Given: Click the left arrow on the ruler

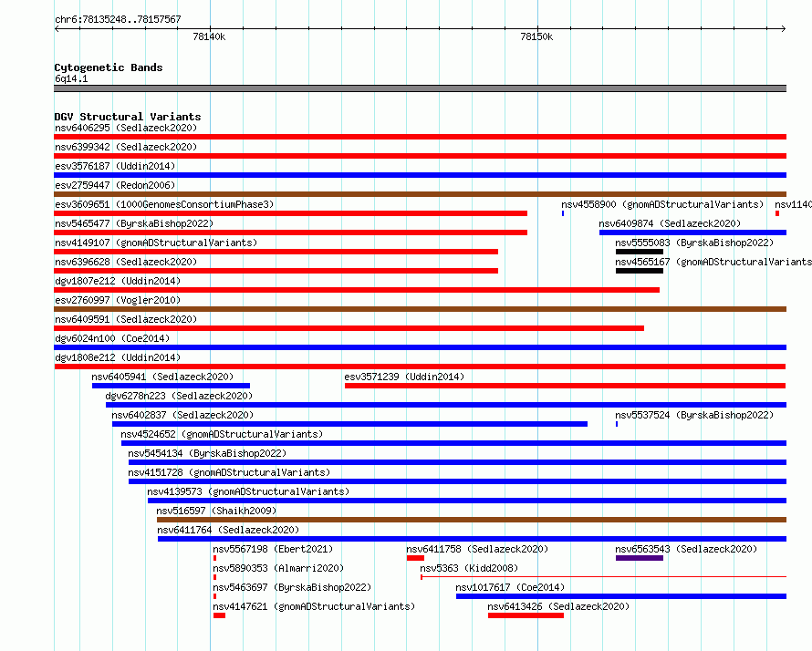Looking at the screenshot, I should [x=57, y=28].
